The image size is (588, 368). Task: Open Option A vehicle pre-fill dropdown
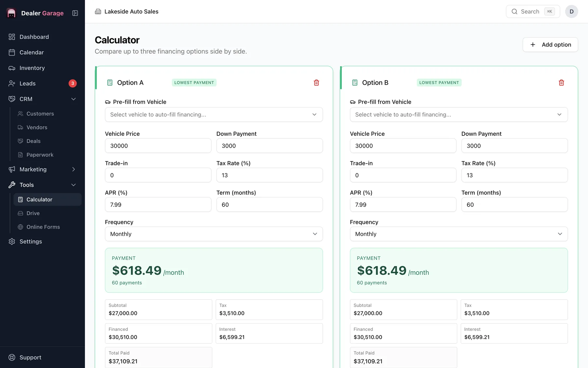(x=214, y=114)
